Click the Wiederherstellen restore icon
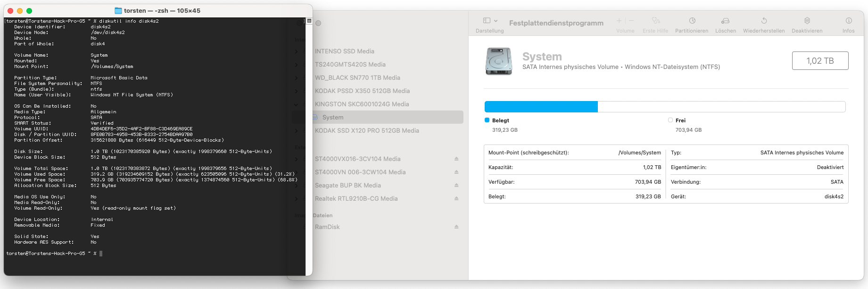Screen dimensions: 868x289 click(x=764, y=21)
